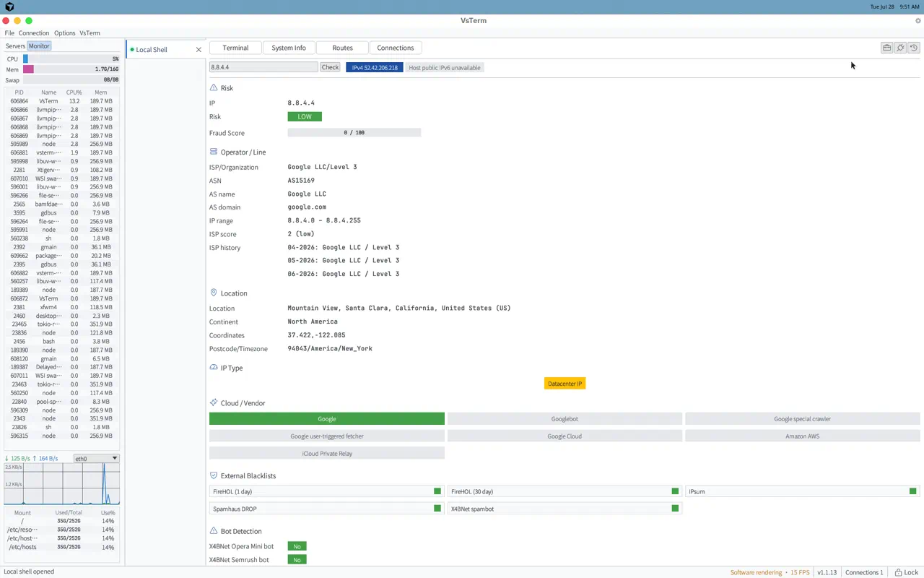
Task: Click the date and time in the top bar
Action: (x=894, y=7)
